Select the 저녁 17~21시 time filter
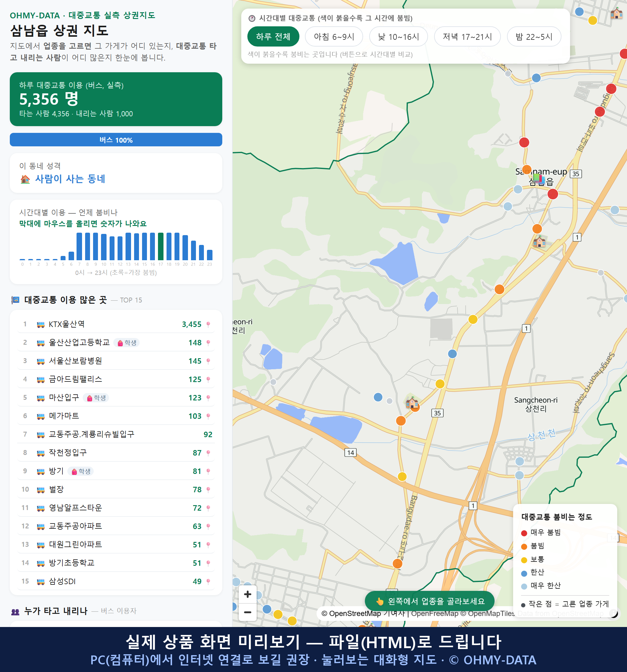Screen dimensions: 627x672 [x=467, y=36]
